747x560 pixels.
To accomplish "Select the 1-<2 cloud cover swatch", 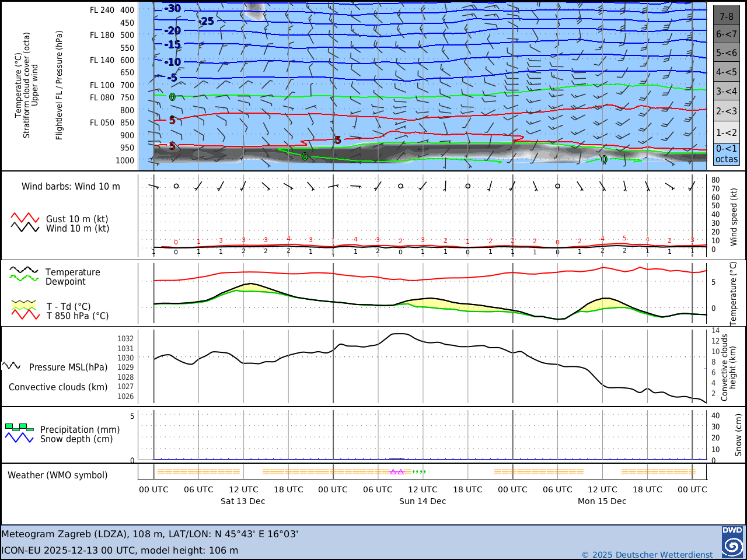I will pos(727,132).
